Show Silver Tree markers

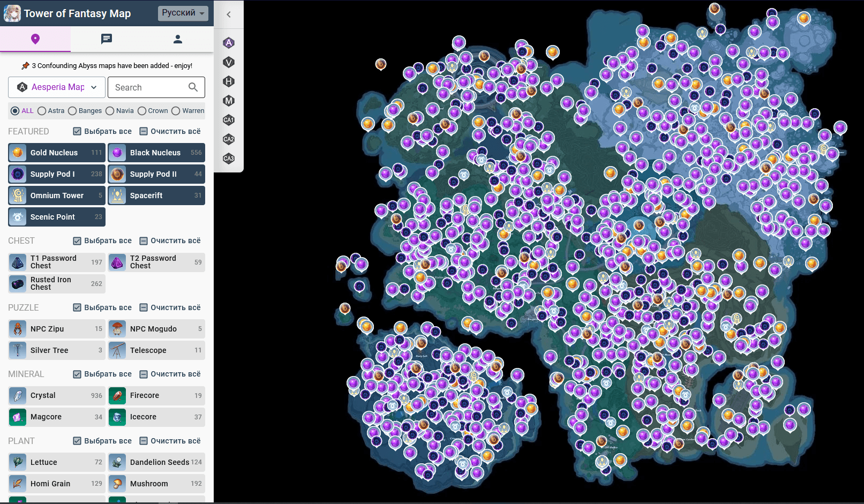click(57, 350)
